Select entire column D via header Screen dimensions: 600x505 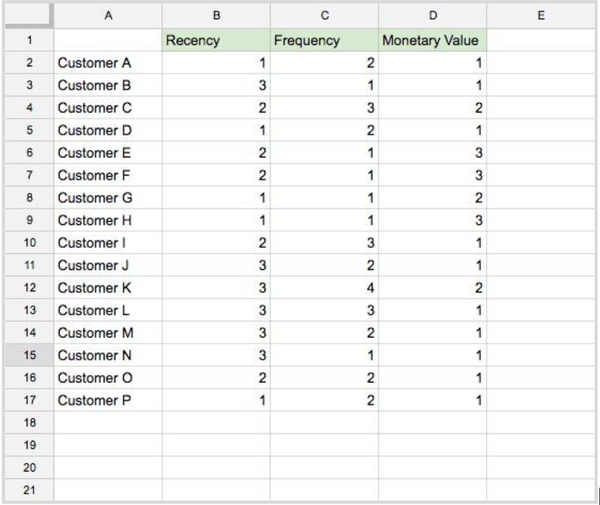432,15
